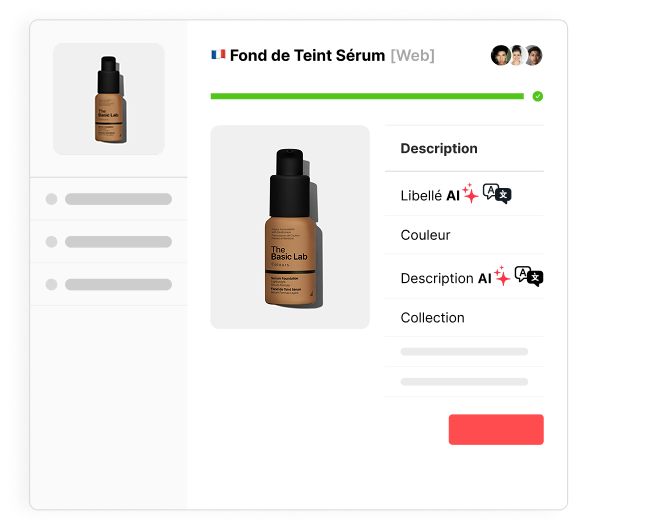Image resolution: width=645 pixels, height=530 pixels.
Task: Select the Couleur attribute row
Action: coord(464,235)
